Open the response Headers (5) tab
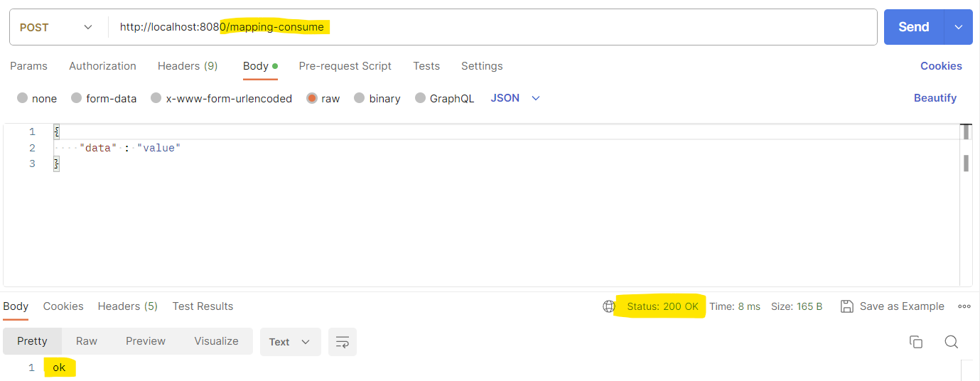Image resolution: width=980 pixels, height=381 pixels. (128, 306)
